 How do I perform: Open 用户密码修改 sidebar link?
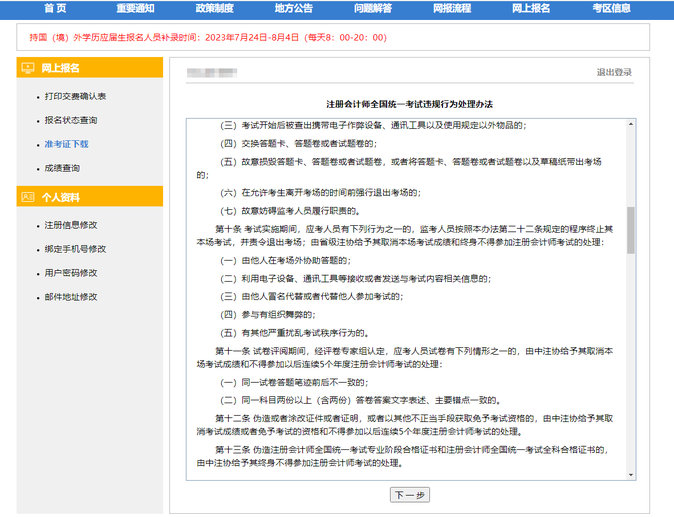71,273
